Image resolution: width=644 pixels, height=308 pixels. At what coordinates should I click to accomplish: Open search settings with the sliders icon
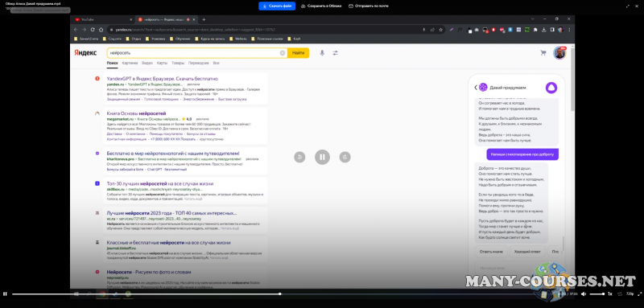[335, 53]
